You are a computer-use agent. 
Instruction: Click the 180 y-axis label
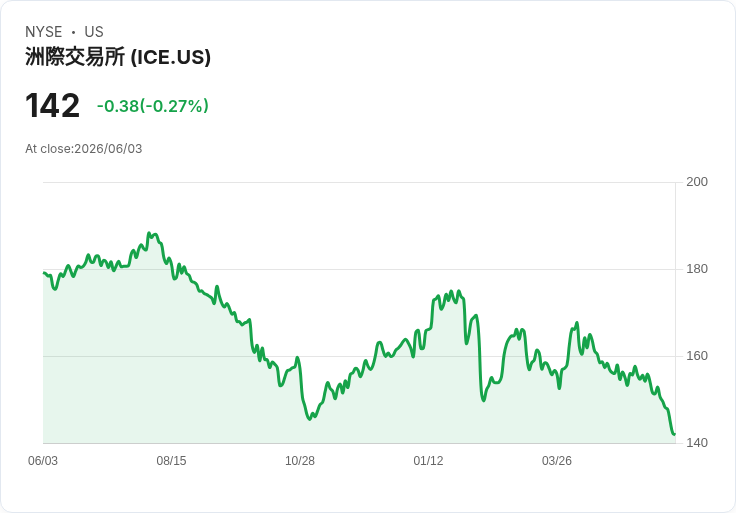pyautogui.click(x=697, y=269)
